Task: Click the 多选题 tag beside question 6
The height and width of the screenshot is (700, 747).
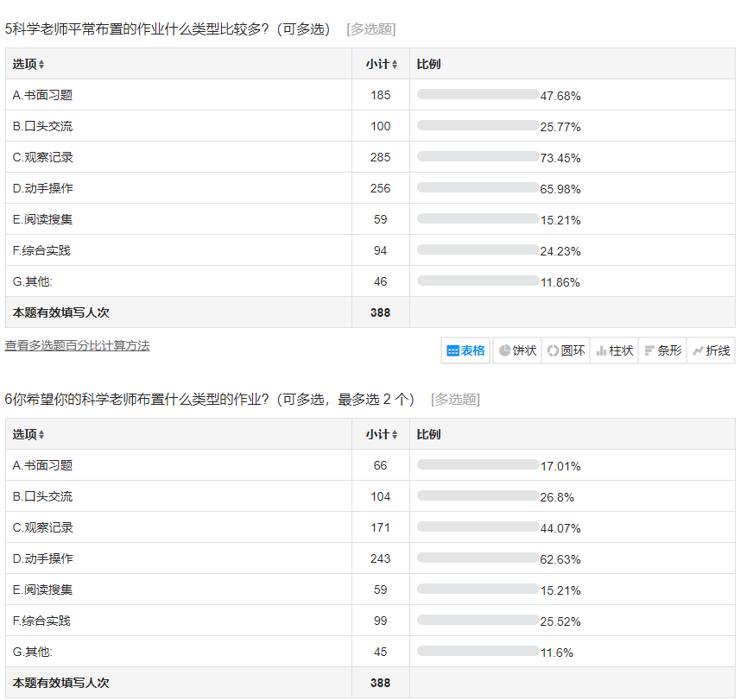Action: point(455,399)
